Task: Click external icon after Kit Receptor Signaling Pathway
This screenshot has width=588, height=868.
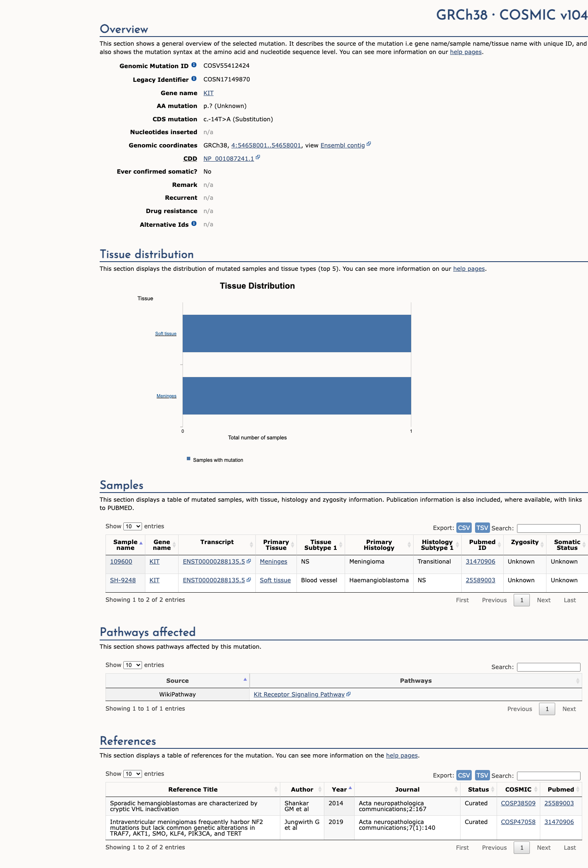Action: coord(348,694)
